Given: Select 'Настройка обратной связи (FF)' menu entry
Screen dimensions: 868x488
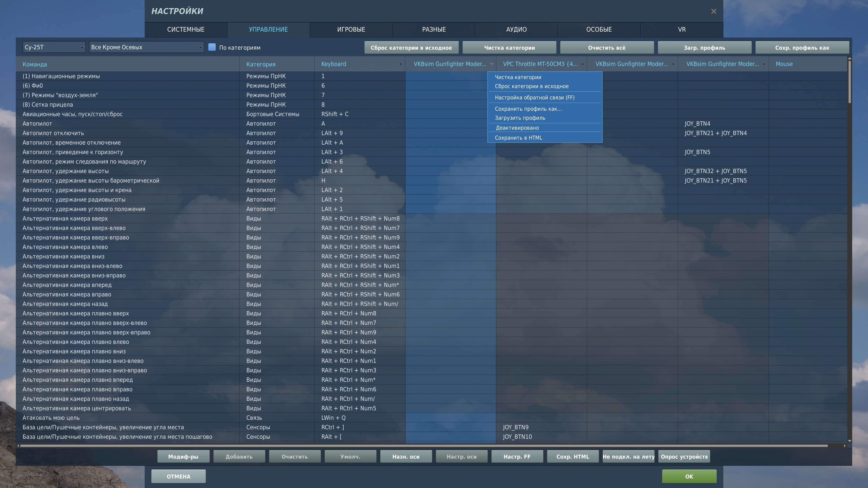Looking at the screenshot, I should click(534, 98).
